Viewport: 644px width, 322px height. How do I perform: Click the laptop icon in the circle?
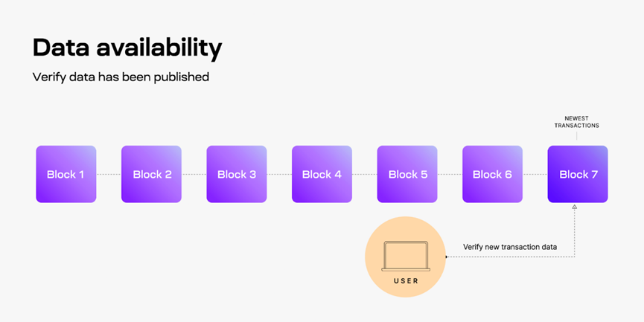(x=406, y=257)
